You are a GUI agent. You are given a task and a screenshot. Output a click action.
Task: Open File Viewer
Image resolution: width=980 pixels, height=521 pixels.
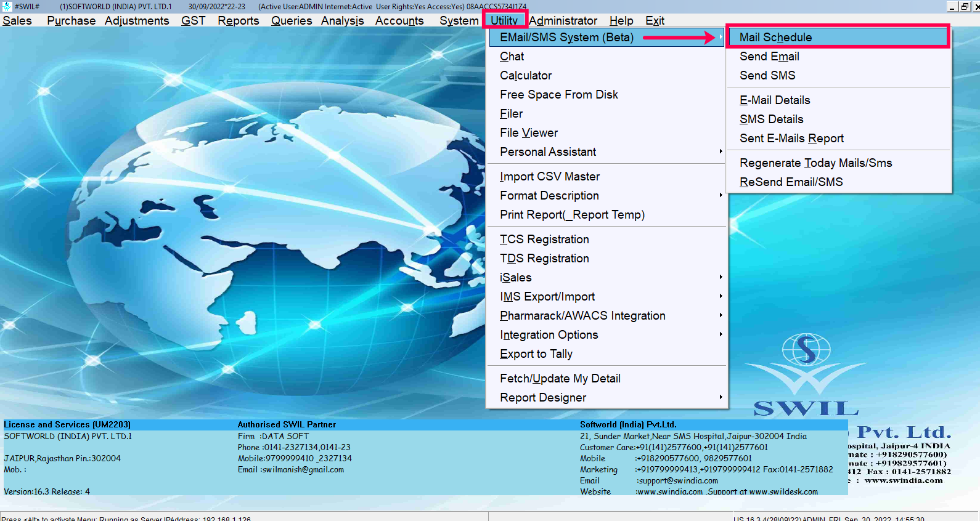(606, 132)
